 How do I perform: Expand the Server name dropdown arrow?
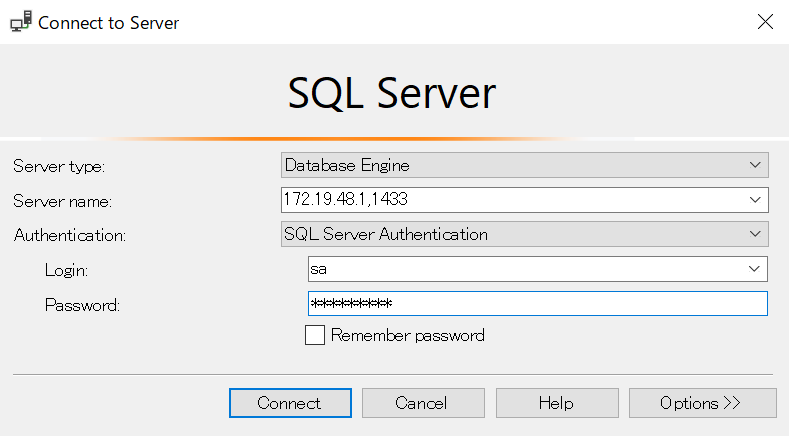(755, 200)
